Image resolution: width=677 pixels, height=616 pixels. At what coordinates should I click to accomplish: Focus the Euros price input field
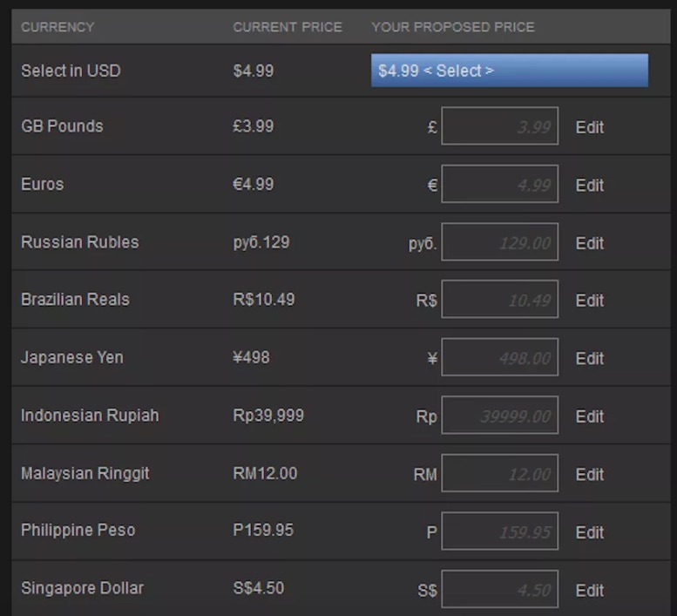[x=499, y=184]
